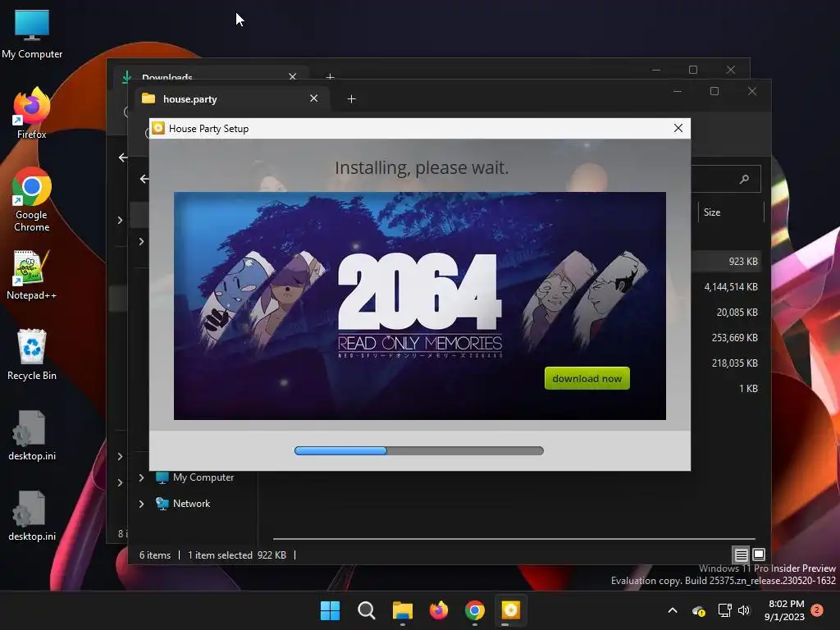Screen dimensions: 840x630
Task: Close the house.party tab
Action: point(313,98)
